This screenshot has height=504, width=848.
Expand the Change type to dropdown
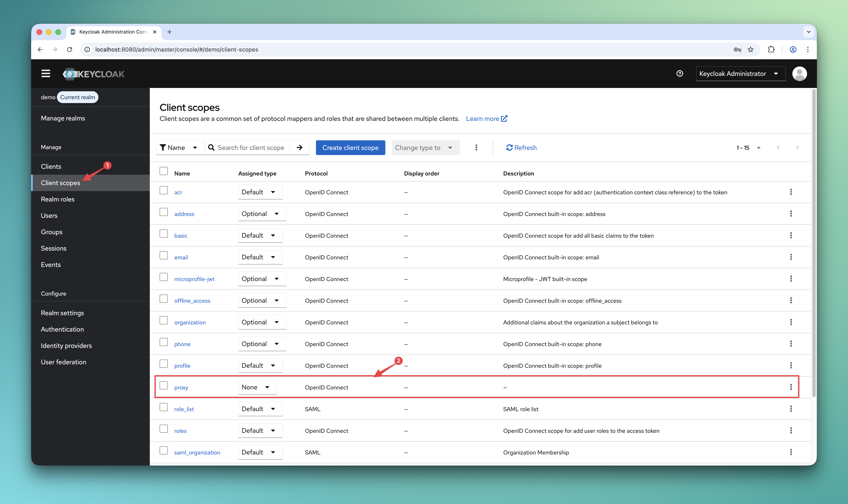(x=425, y=148)
